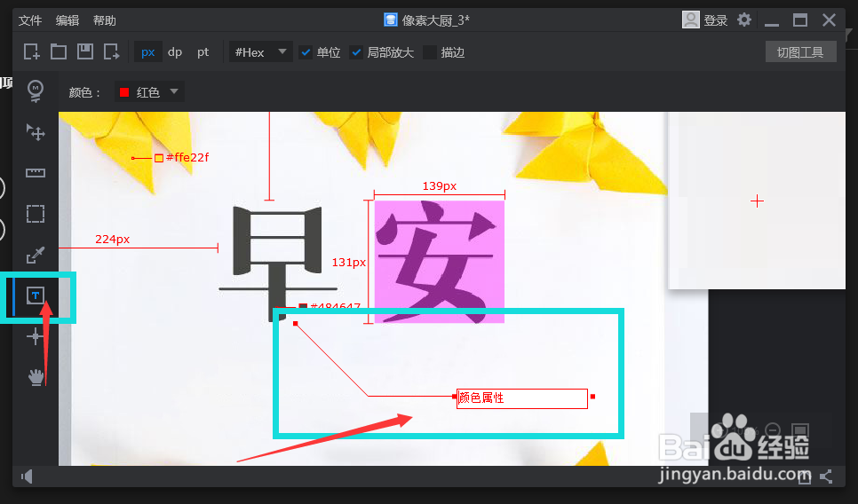Enable the 描边 checkbox
The image size is (858, 504).
tap(430, 52)
